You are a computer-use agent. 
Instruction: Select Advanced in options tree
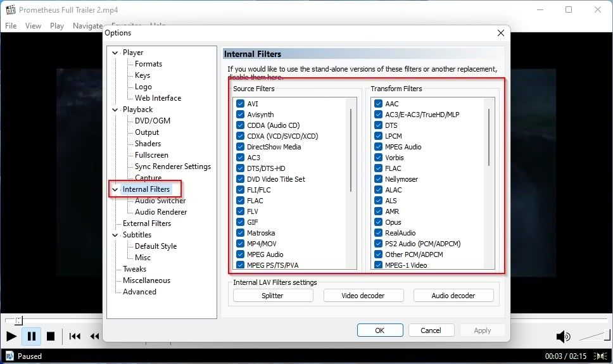[139, 292]
